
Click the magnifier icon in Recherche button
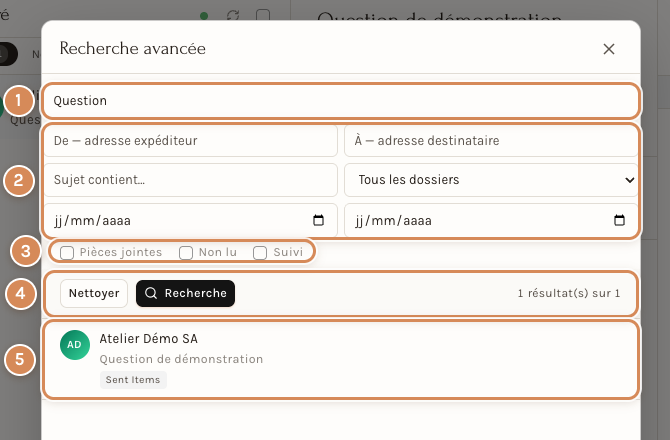pyautogui.click(x=151, y=293)
